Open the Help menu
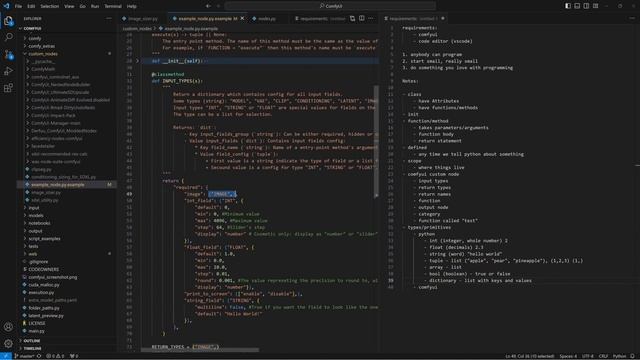The width and height of the screenshot is (640, 360). [x=131, y=6]
